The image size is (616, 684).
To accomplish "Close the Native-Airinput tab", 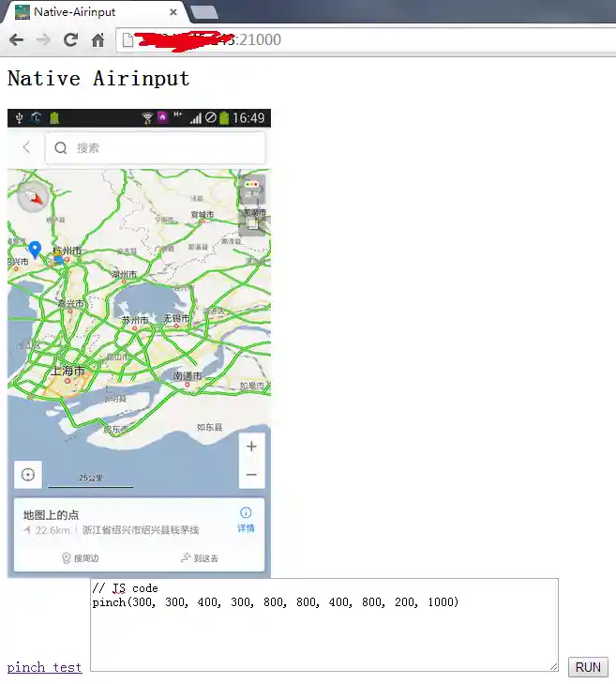I will point(173,12).
